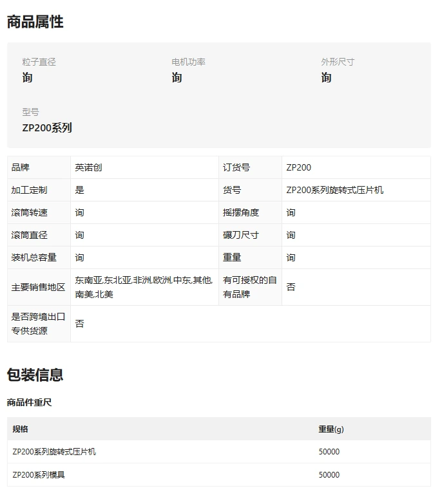Click the 装机总容量 table cell
This screenshot has height=504, width=442.
pyautogui.click(x=39, y=257)
